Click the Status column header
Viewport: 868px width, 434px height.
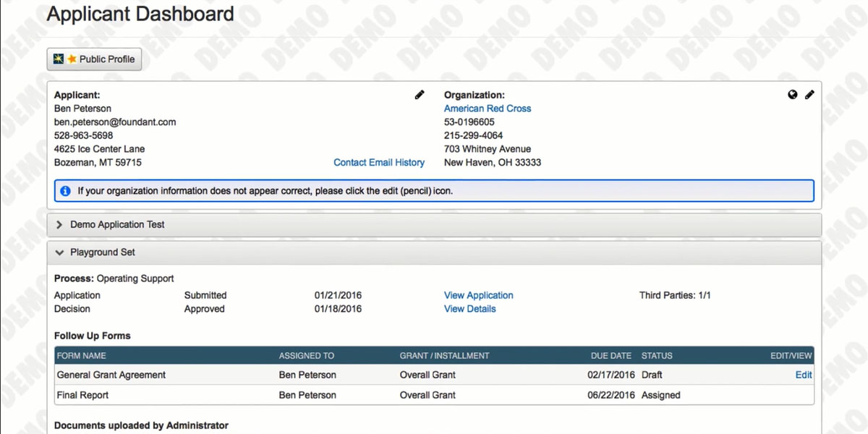click(657, 356)
